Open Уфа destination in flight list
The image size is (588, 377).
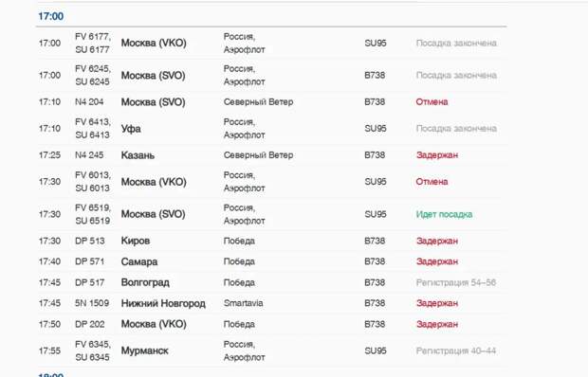click(x=131, y=129)
